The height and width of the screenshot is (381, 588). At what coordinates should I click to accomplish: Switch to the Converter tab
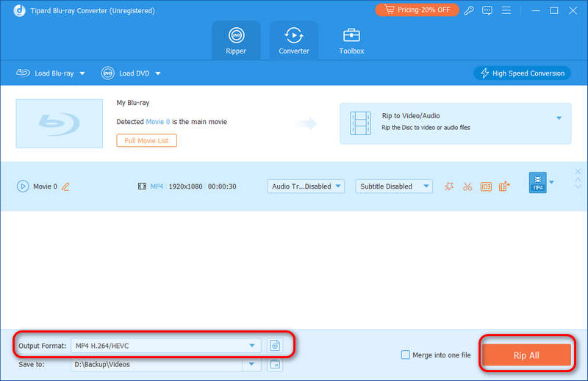click(293, 40)
